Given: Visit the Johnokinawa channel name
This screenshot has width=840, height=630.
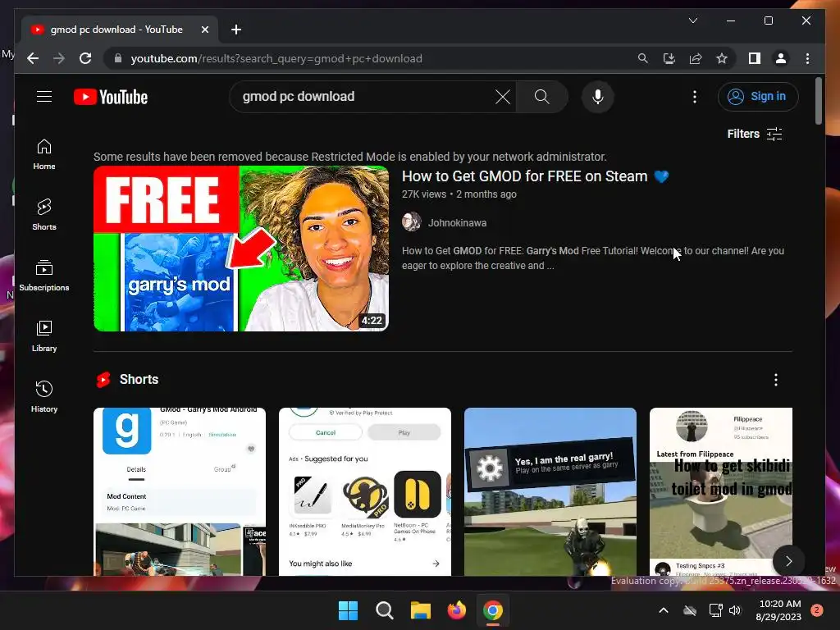Looking at the screenshot, I should (x=457, y=223).
